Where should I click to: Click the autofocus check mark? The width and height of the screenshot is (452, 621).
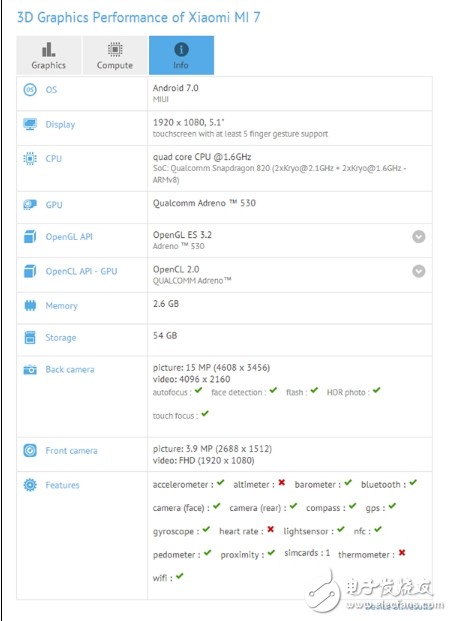click(198, 391)
